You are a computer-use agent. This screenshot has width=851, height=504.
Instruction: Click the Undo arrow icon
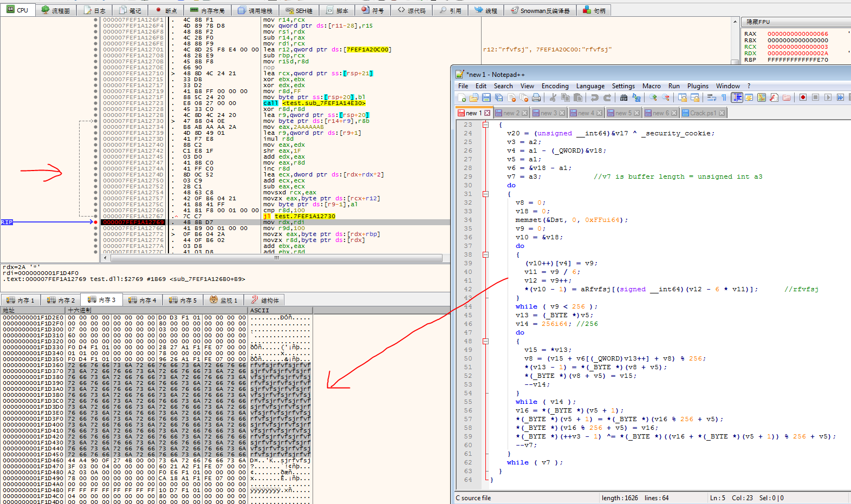tap(594, 97)
